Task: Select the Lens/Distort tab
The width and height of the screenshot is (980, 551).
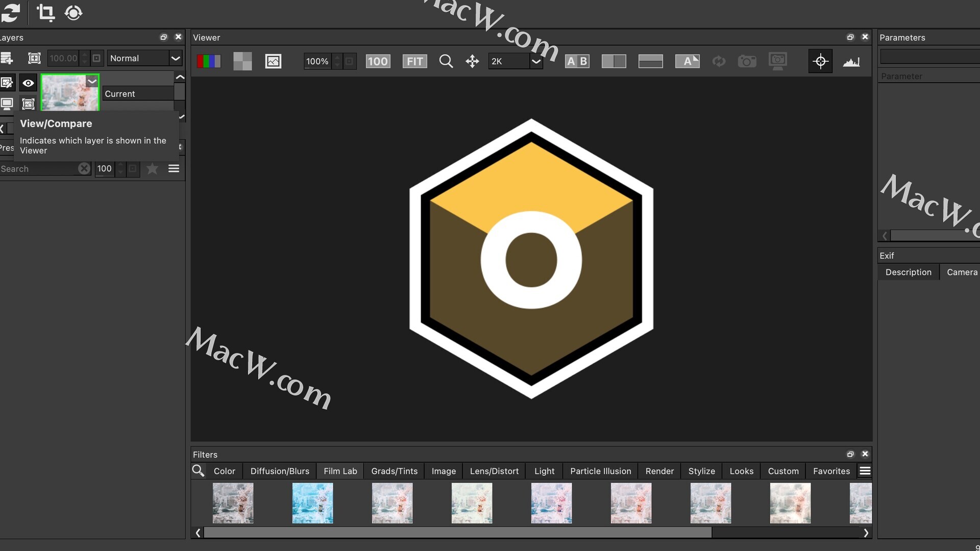Action: tap(494, 471)
